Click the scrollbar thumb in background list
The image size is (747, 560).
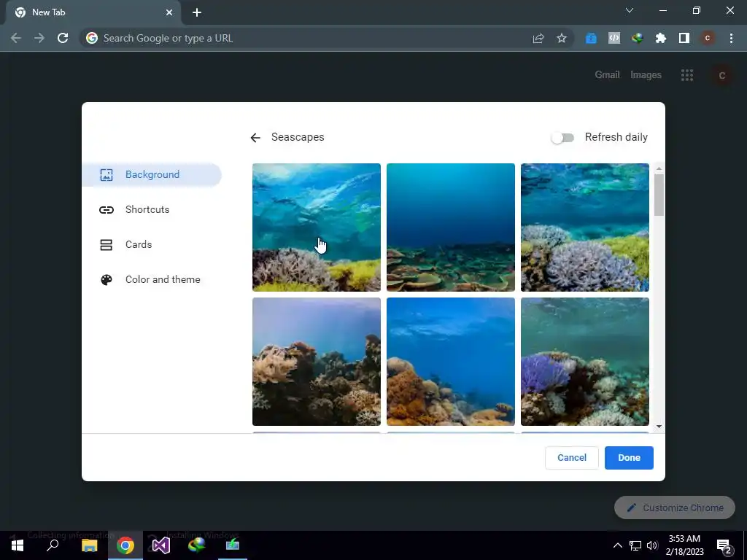pos(659,195)
